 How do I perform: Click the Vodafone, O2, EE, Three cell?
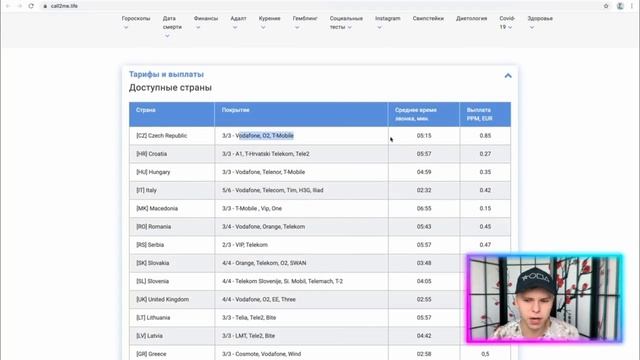[x=301, y=299]
